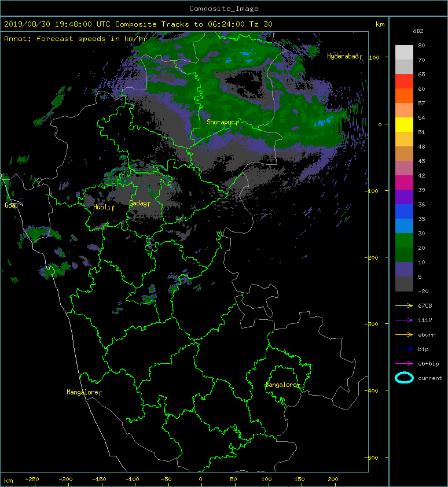Click the Bangalore city label
The width and height of the screenshot is (448, 487).
(x=281, y=385)
